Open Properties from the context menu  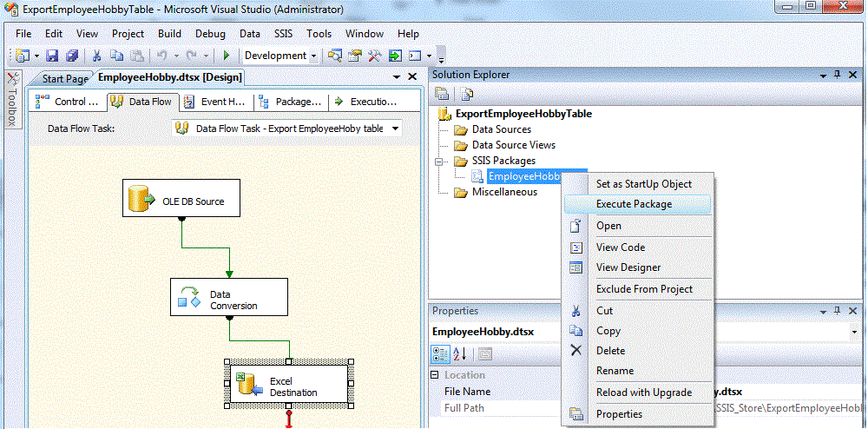click(637, 414)
